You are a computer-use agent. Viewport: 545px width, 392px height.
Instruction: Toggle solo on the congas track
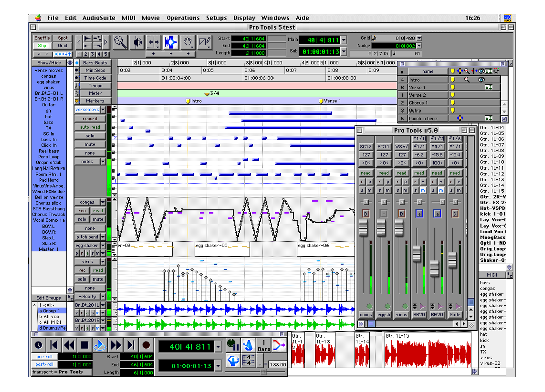coord(82,219)
